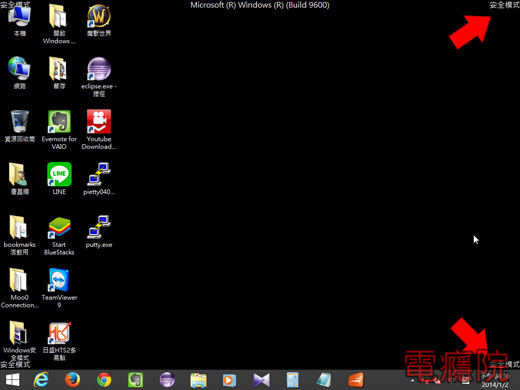Open Visual Studio from the taskbar
This screenshot has width=520, height=390.
click(x=261, y=380)
